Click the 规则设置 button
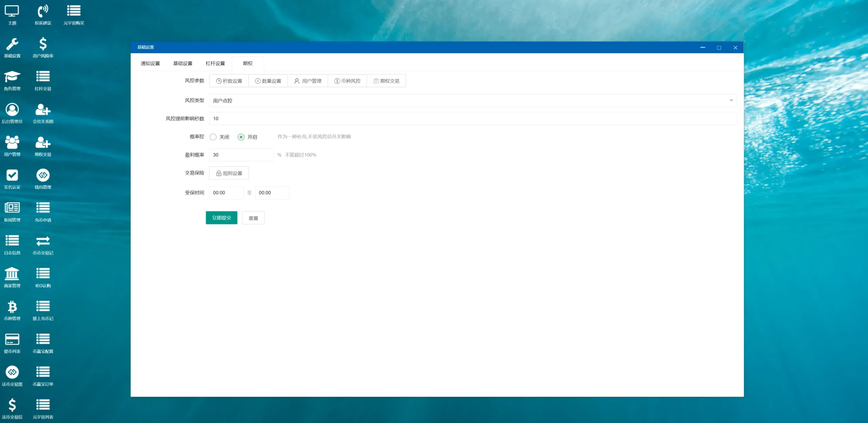 (x=229, y=173)
